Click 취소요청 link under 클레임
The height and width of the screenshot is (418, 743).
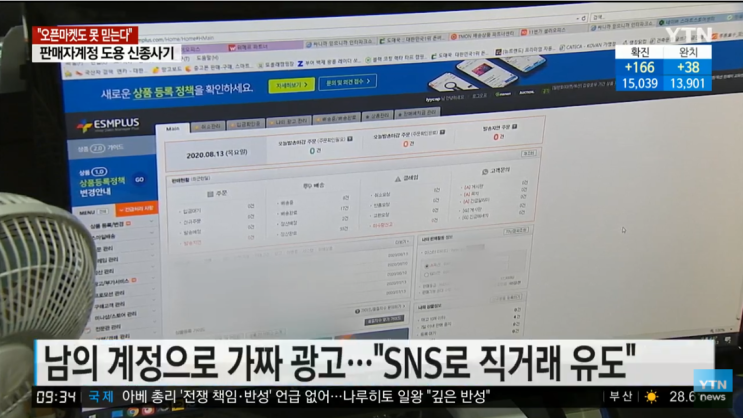coord(381,195)
